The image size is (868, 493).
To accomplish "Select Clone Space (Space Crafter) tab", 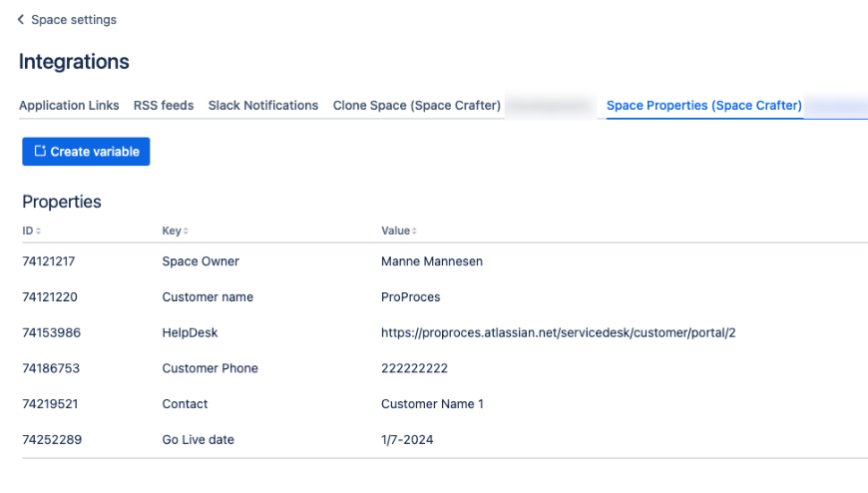I will point(417,106).
